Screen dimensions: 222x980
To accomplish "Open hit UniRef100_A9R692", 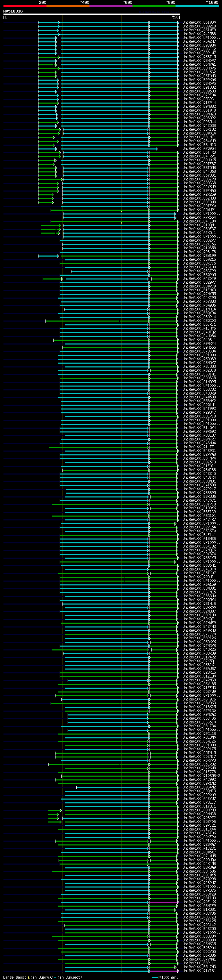I will (199, 432).
